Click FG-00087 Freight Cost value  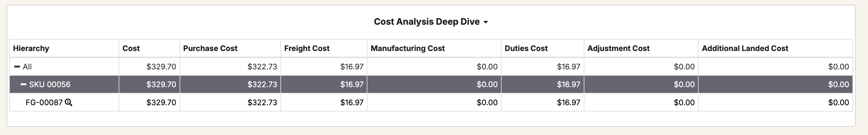coord(352,102)
